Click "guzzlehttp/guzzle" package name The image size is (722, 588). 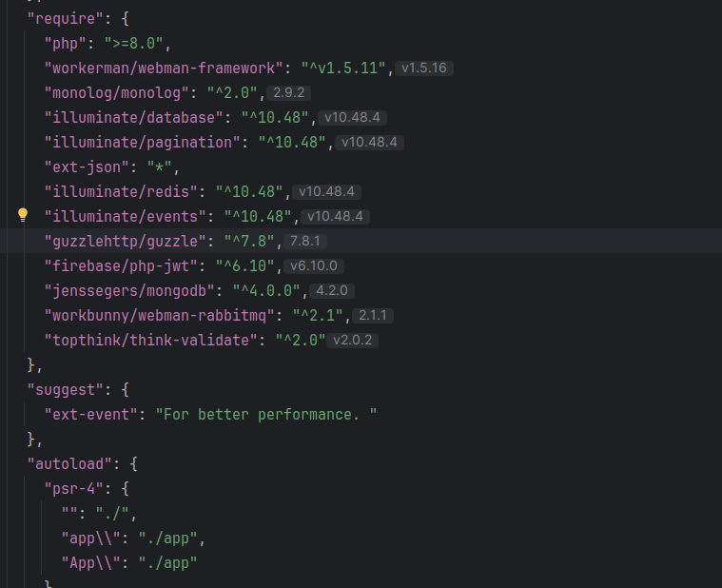point(126,242)
